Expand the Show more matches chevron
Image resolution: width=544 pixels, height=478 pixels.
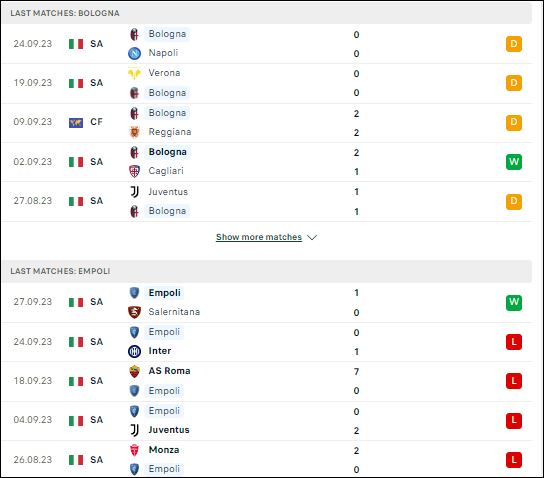coord(312,237)
